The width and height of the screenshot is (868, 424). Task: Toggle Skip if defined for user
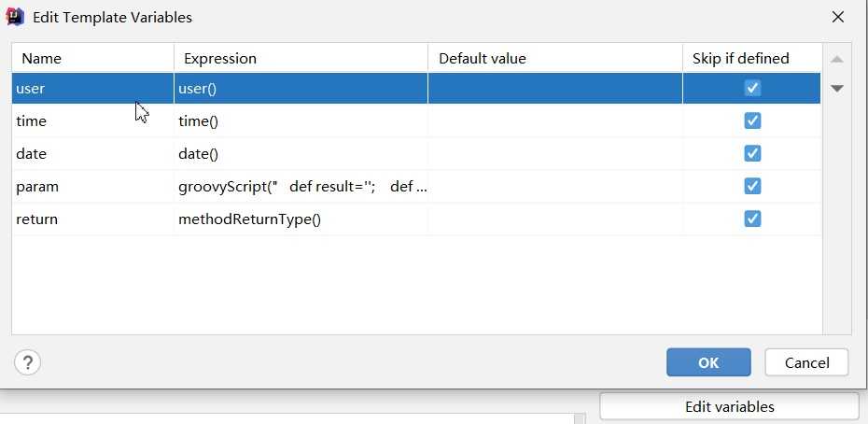[x=752, y=88]
